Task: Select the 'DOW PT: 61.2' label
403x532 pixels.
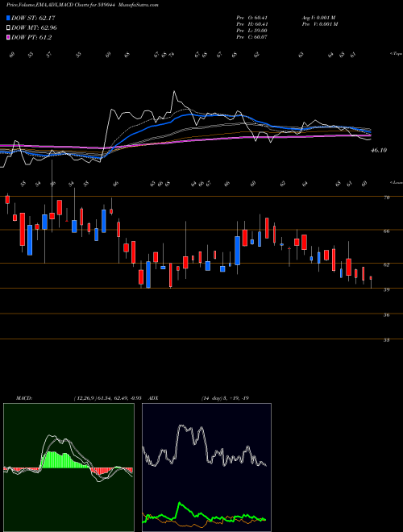Action: coord(31,38)
